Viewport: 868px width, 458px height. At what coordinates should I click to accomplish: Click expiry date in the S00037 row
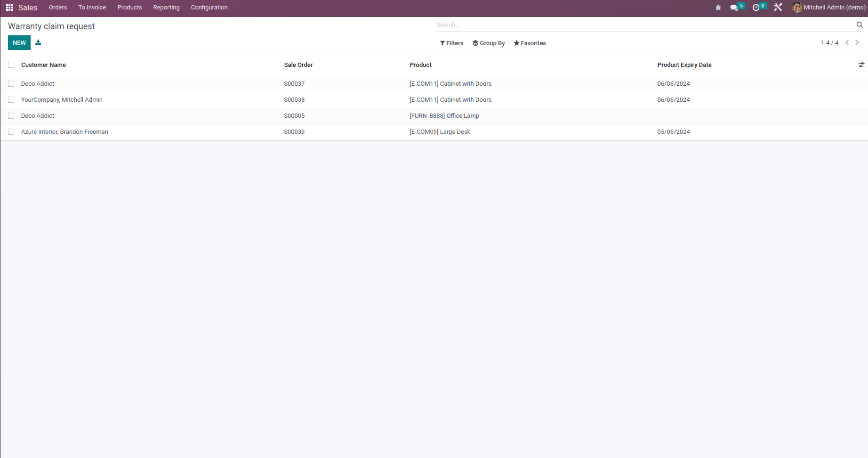point(674,84)
